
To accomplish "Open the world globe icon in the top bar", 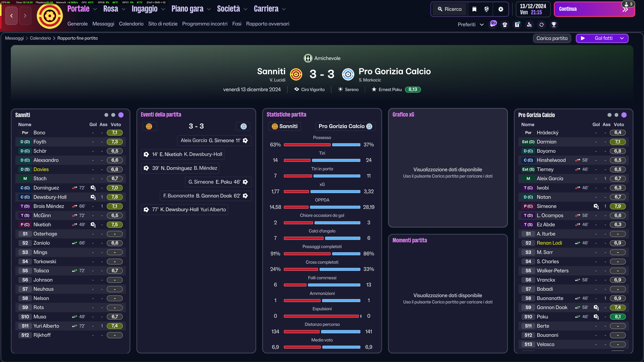I will [x=486, y=9].
